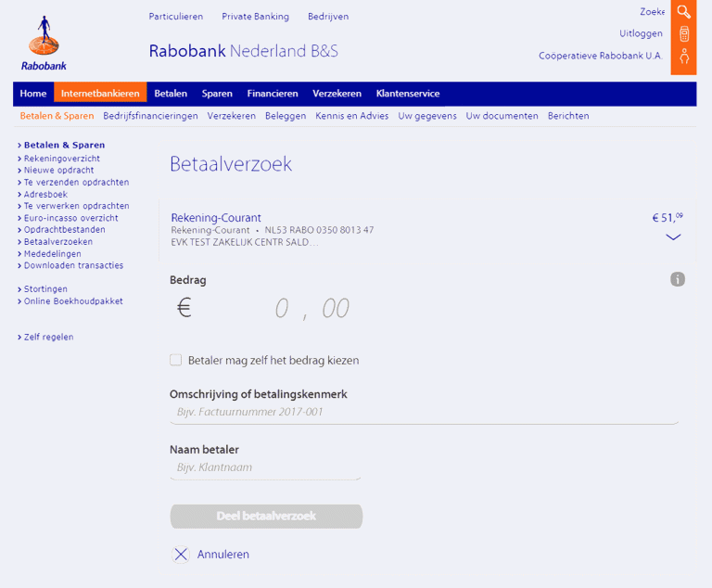Select the Bedrijfsfinancieringen sub-tab
Viewport: 712px width, 588px height.
click(x=150, y=116)
